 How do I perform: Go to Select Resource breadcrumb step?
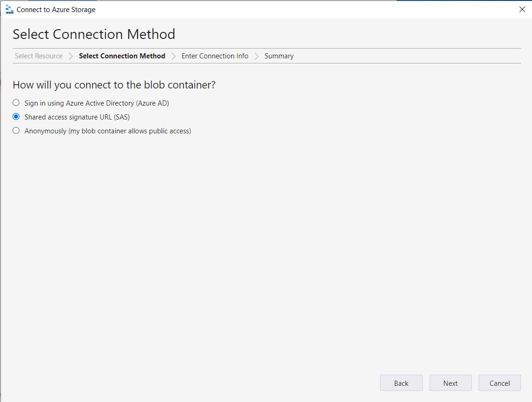coord(38,56)
